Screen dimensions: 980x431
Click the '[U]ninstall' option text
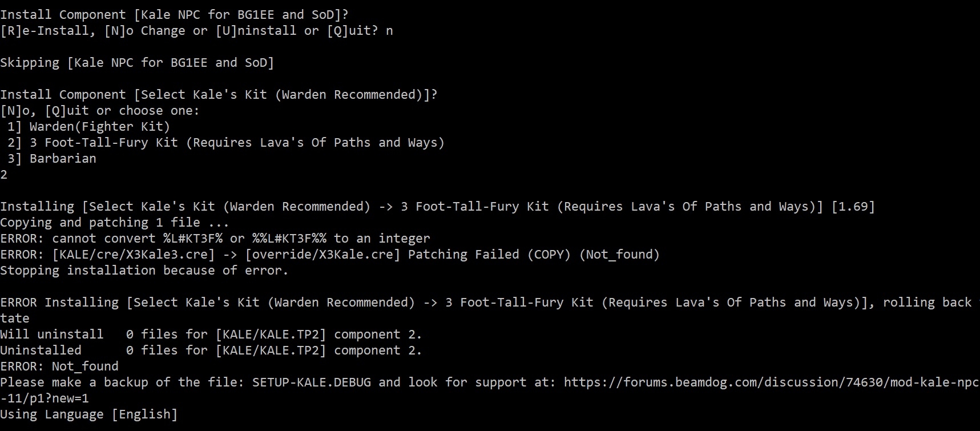[x=256, y=31]
